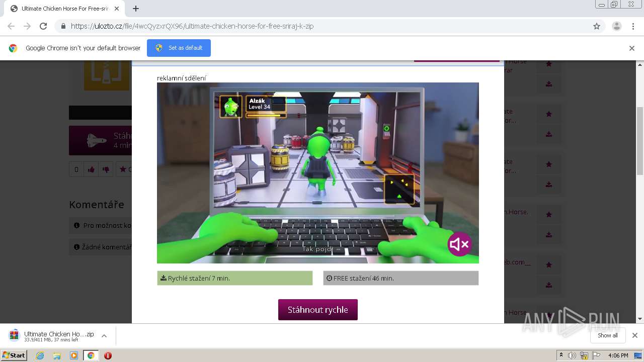Screen dimensions: 644x362
Task: Select FREE stažení 46 min. option
Action: tap(400, 278)
